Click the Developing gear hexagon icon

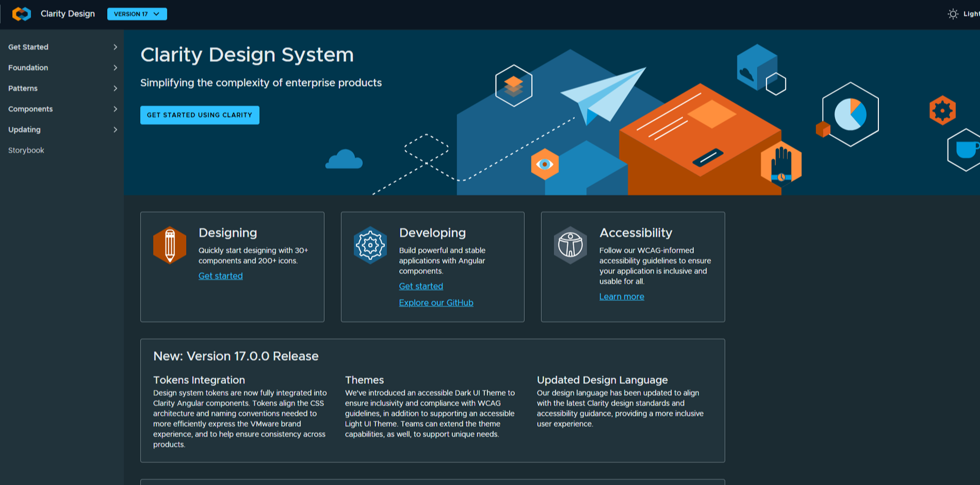point(370,245)
